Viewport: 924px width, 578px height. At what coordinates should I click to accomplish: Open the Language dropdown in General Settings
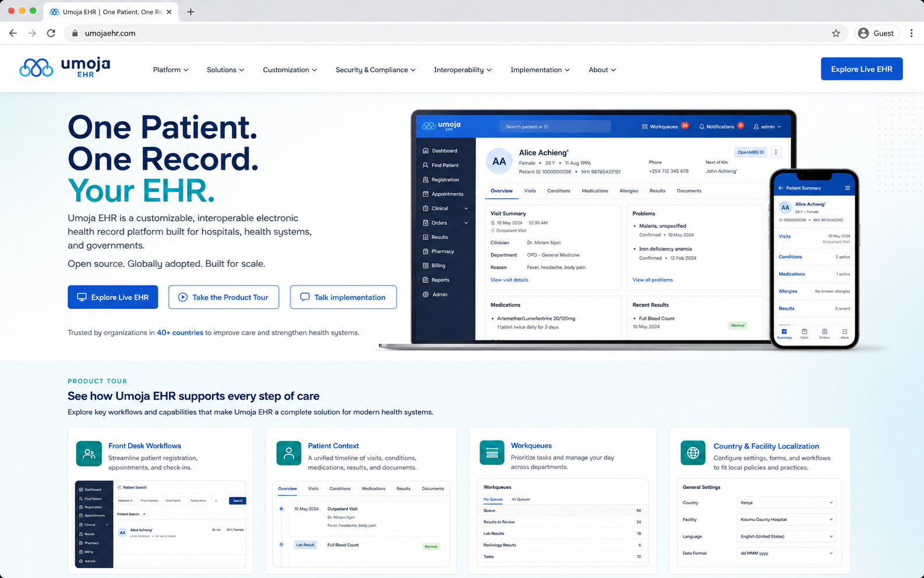click(786, 537)
